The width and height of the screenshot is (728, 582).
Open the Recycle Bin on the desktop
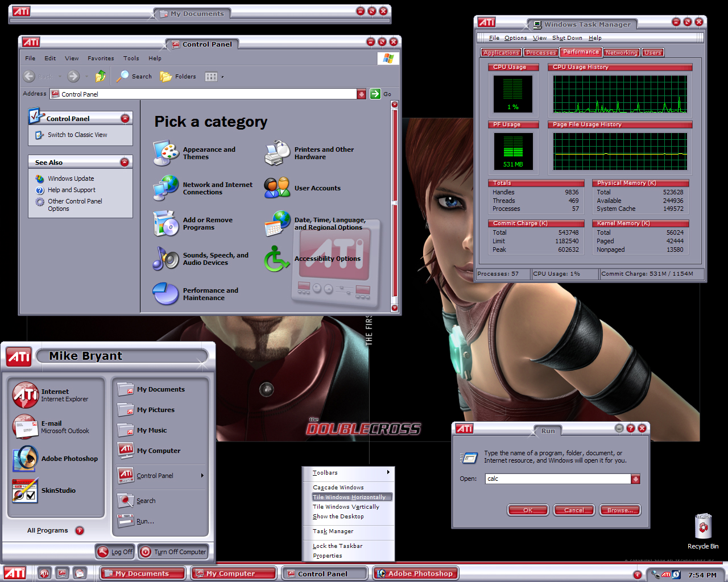[703, 531]
